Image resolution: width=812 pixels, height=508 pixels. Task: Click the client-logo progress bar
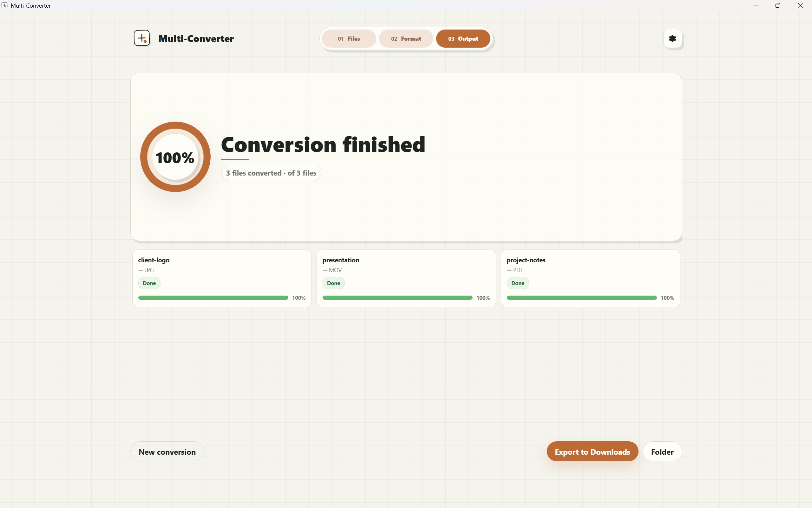click(x=213, y=298)
